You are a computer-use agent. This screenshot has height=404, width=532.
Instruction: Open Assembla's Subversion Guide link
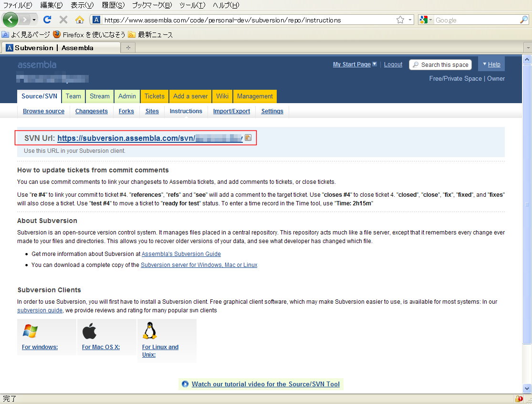(181, 254)
